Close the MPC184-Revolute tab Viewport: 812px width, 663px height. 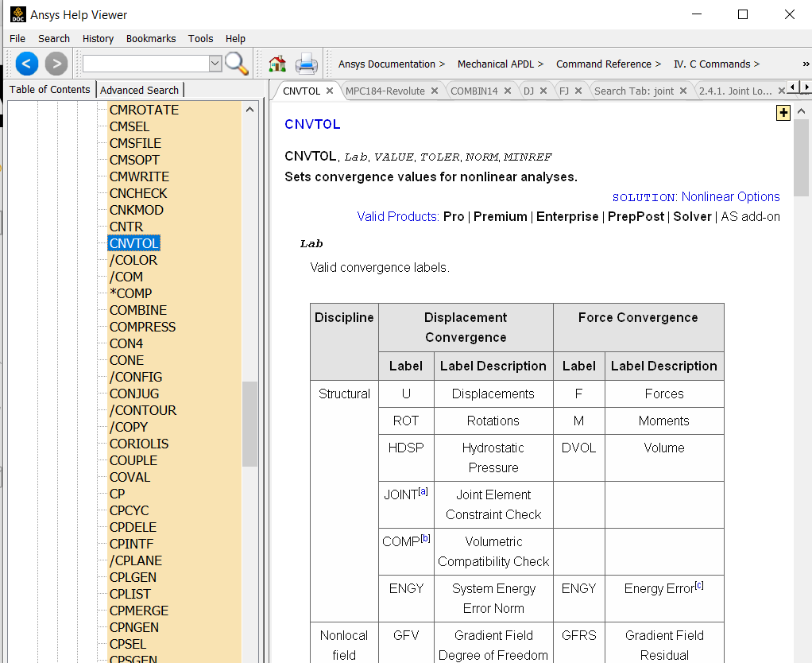pyautogui.click(x=435, y=91)
